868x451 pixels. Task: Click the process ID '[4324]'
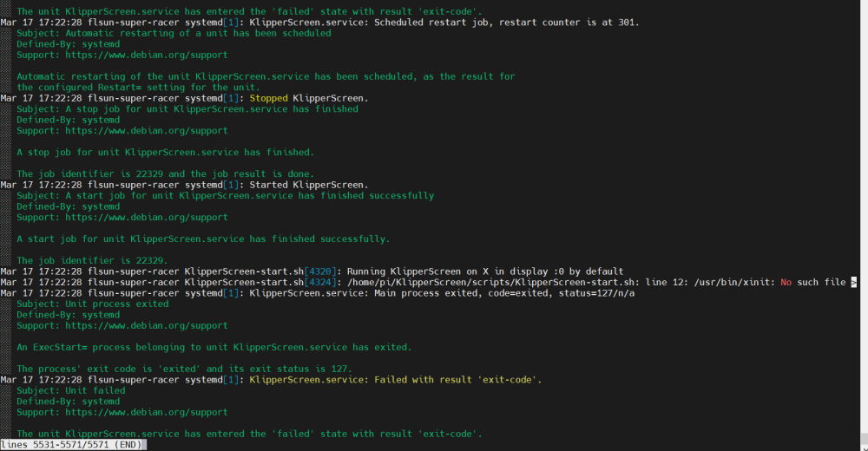pyautogui.click(x=320, y=282)
